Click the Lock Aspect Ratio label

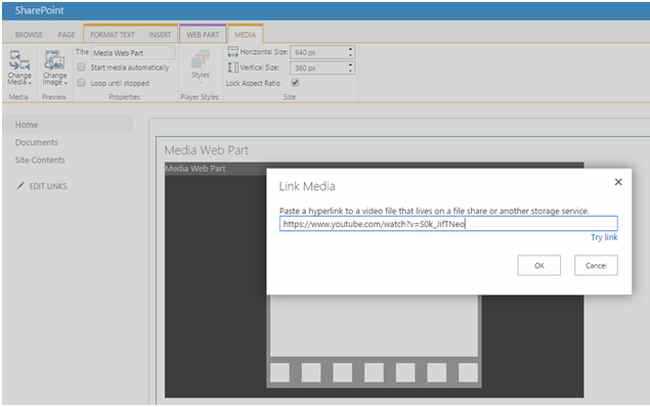click(253, 83)
